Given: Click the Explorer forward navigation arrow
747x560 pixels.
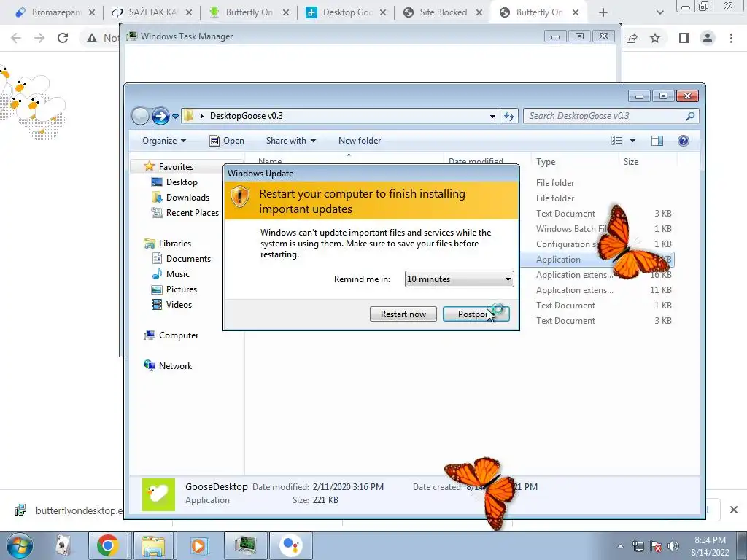Looking at the screenshot, I should pyautogui.click(x=160, y=116).
